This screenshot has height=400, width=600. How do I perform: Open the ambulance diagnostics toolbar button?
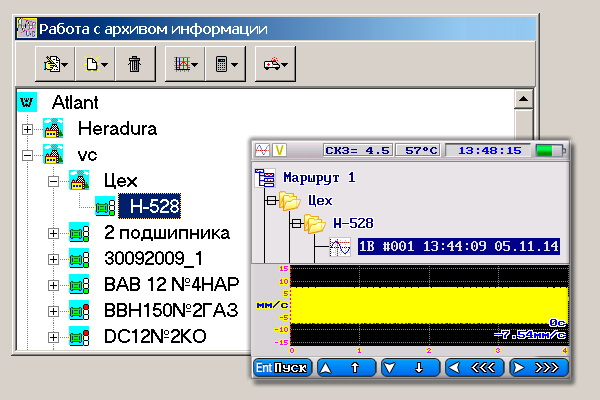point(275,64)
